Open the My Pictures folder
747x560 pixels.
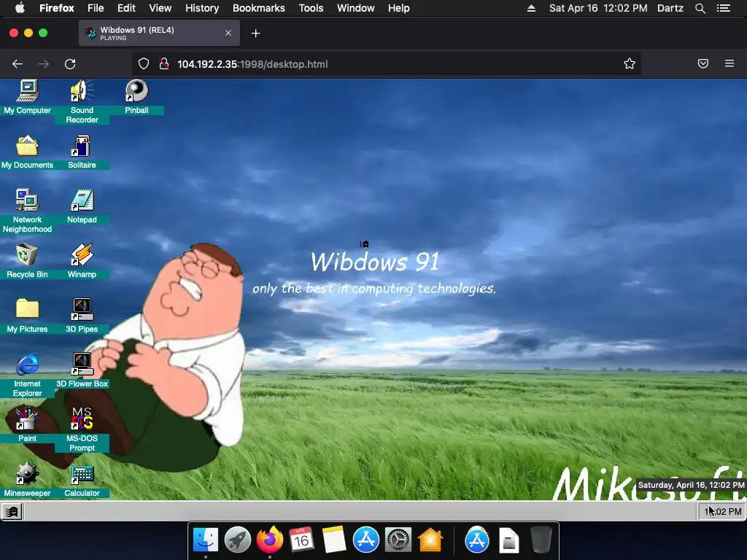pos(27,316)
